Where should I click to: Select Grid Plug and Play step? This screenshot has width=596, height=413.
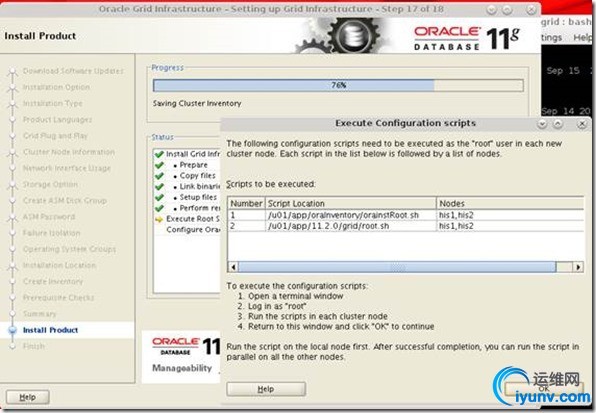click(55, 136)
